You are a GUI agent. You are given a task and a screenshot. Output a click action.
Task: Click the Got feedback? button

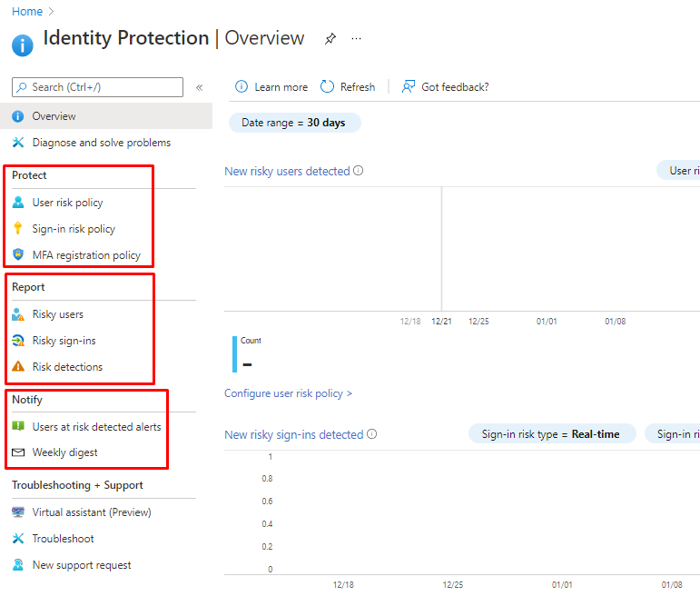tap(446, 87)
